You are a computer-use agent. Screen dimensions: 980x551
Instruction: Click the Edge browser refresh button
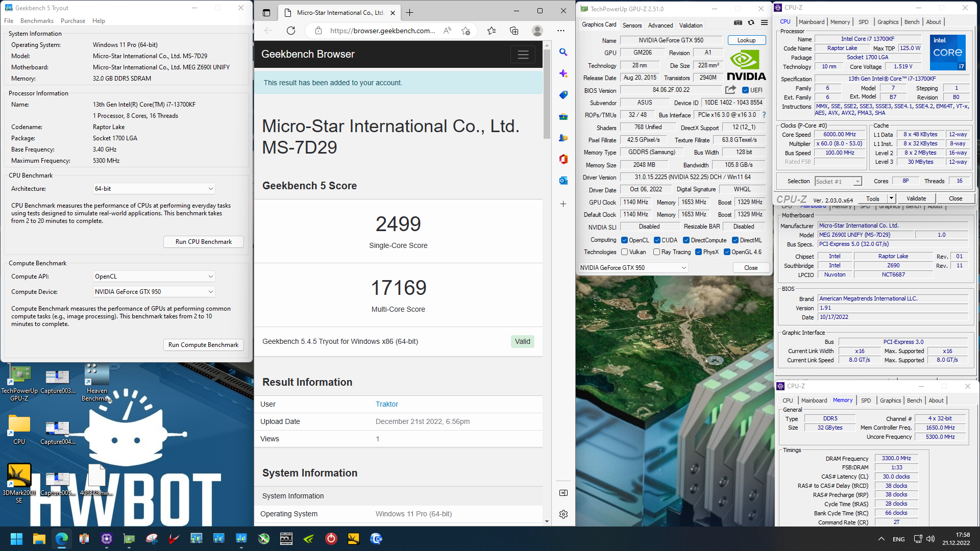pos(291,31)
